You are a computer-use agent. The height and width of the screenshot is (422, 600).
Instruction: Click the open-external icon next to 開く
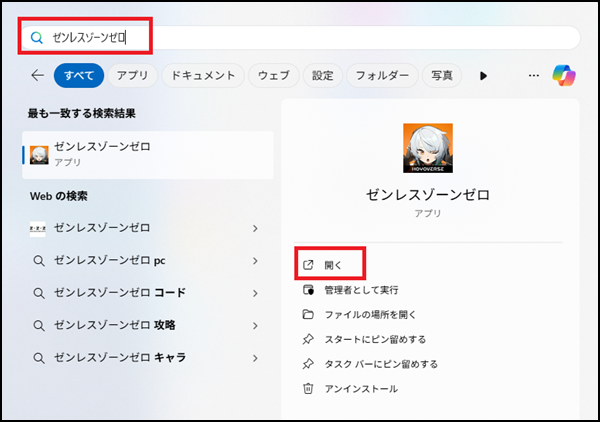308,265
